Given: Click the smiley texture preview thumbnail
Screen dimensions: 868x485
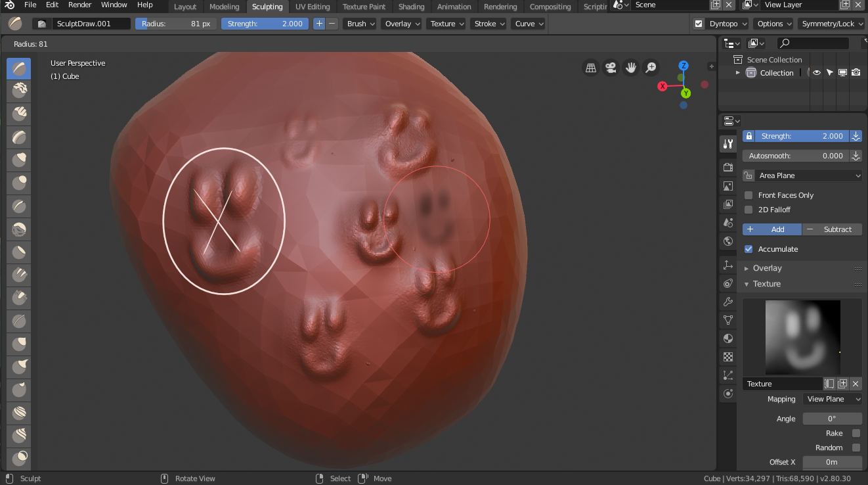Looking at the screenshot, I should 802,337.
